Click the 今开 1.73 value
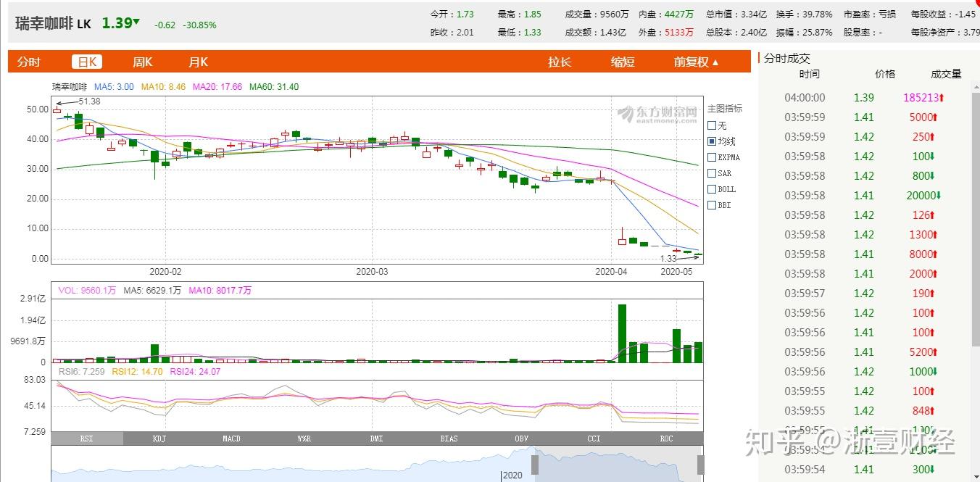Viewport: 980px width, 482px height. click(465, 14)
